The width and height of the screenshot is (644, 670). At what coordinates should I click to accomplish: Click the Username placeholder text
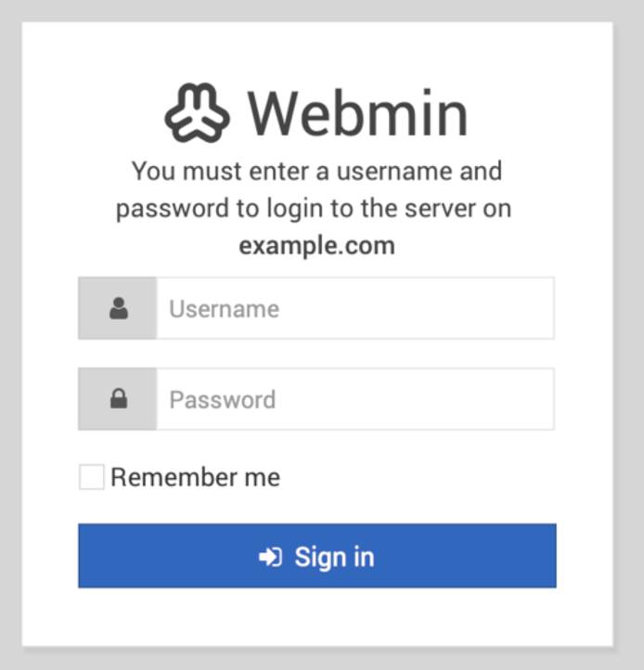point(224,308)
